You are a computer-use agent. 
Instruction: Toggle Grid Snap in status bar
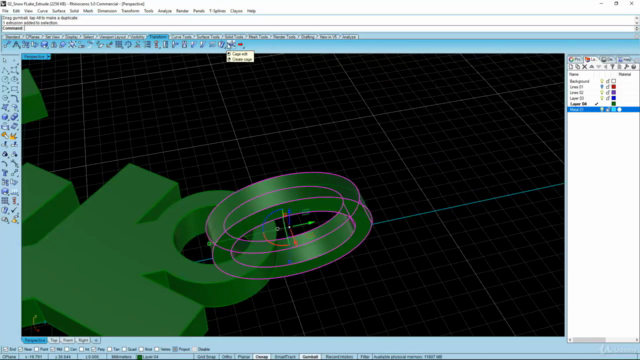pyautogui.click(x=206, y=357)
